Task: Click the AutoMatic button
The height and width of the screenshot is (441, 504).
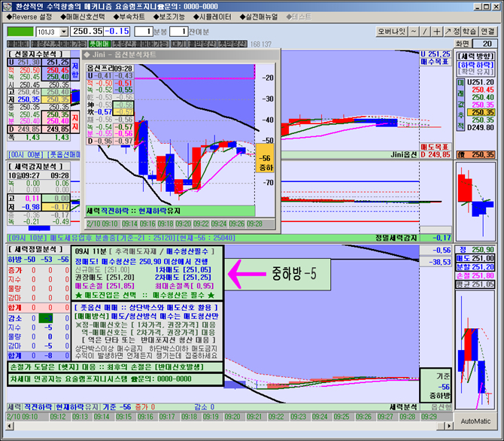Action: click(x=475, y=421)
